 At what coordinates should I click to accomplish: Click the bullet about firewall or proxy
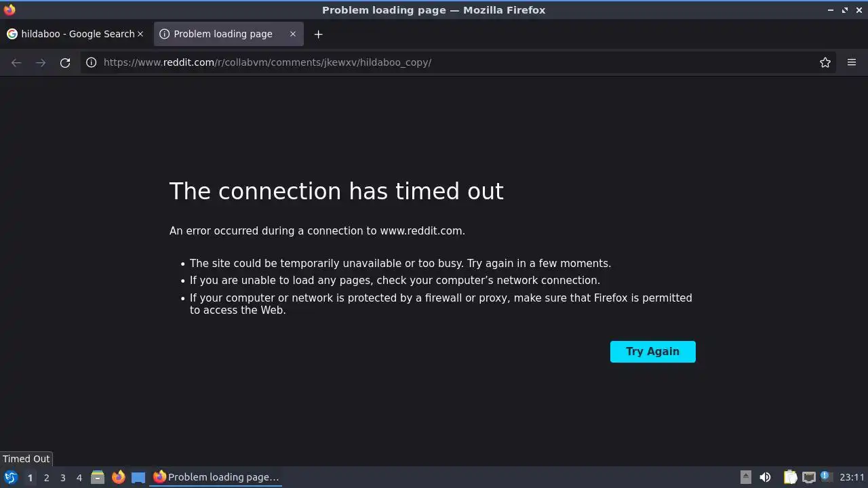[441, 304]
